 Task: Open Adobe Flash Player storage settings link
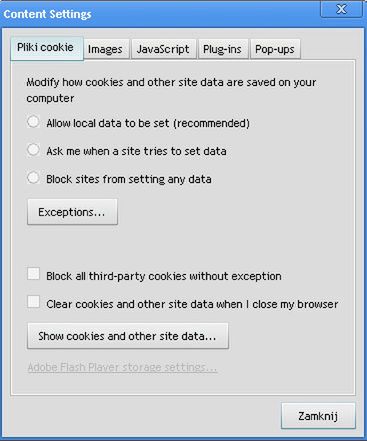click(122, 367)
